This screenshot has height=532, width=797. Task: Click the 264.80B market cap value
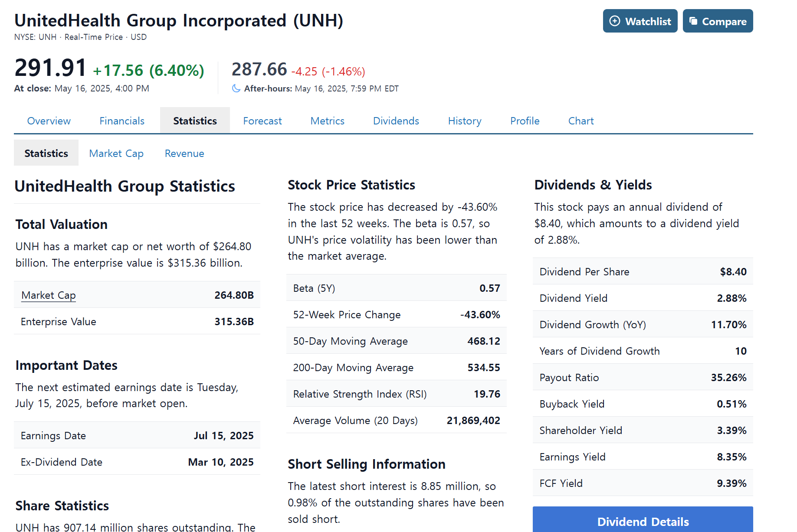coord(234,295)
